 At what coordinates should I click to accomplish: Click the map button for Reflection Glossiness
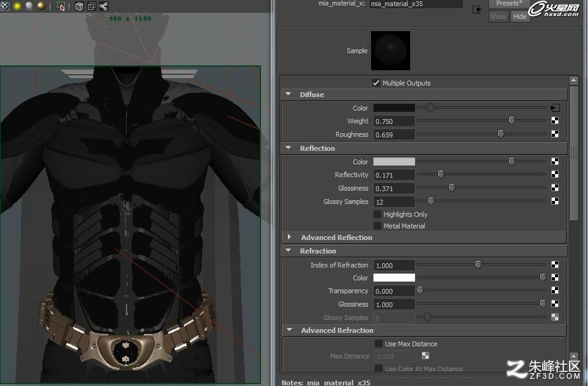pyautogui.click(x=555, y=188)
